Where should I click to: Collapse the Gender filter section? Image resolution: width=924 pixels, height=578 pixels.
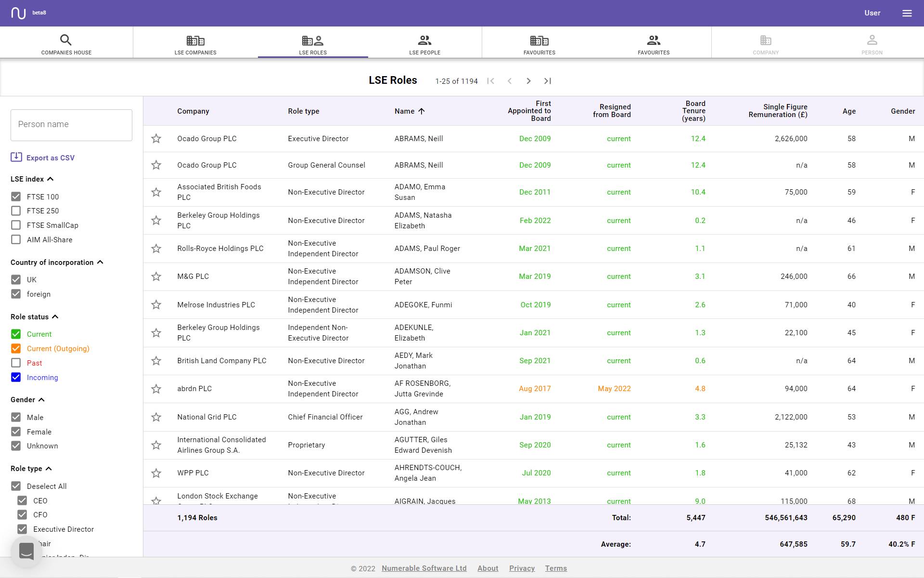tap(41, 400)
